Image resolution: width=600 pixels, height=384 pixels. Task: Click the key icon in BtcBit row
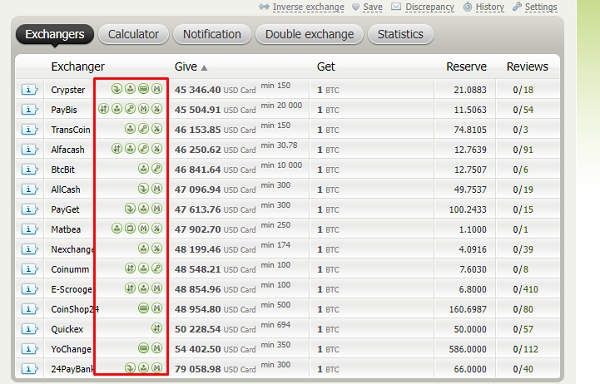click(x=157, y=168)
